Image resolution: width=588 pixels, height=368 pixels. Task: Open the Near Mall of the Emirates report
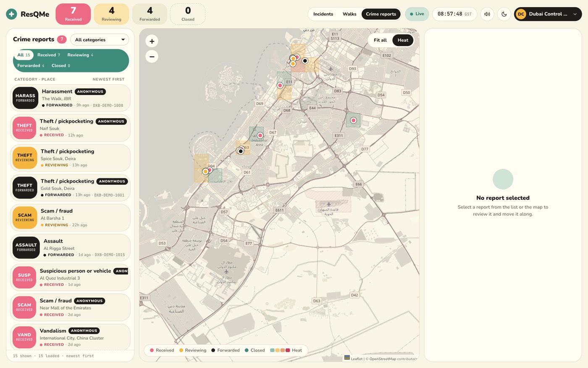click(70, 307)
